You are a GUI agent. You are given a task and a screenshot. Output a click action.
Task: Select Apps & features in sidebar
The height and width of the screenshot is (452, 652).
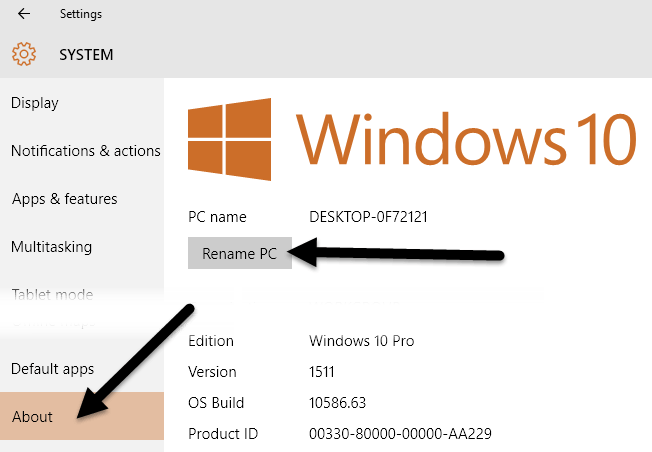coord(64,199)
